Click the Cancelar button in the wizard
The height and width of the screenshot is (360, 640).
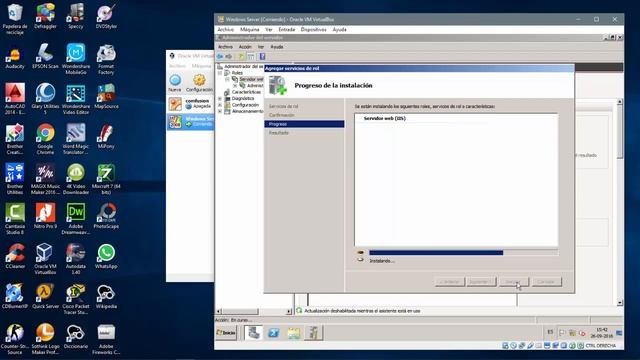pos(546,282)
